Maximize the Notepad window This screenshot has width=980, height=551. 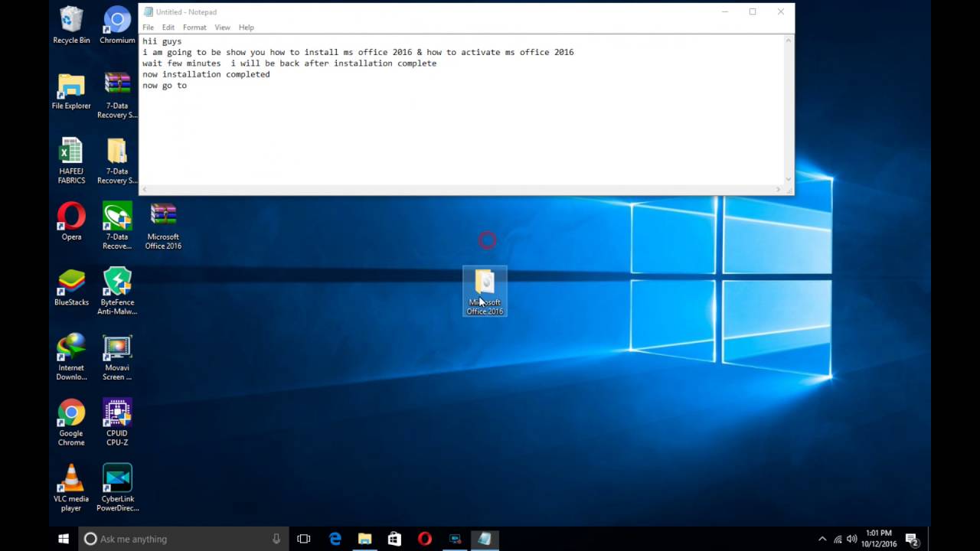point(753,11)
